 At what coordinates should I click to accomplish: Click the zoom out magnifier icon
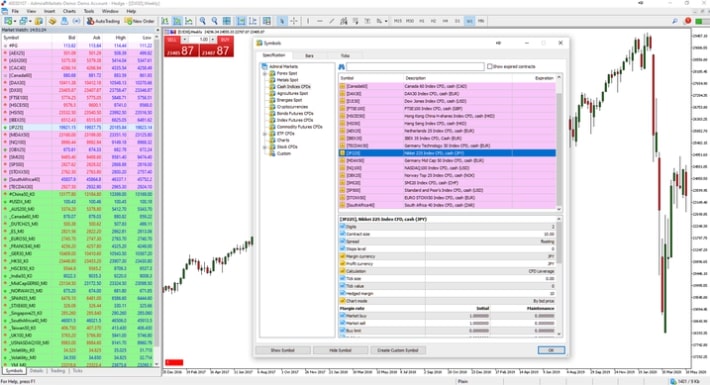pyautogui.click(x=214, y=21)
